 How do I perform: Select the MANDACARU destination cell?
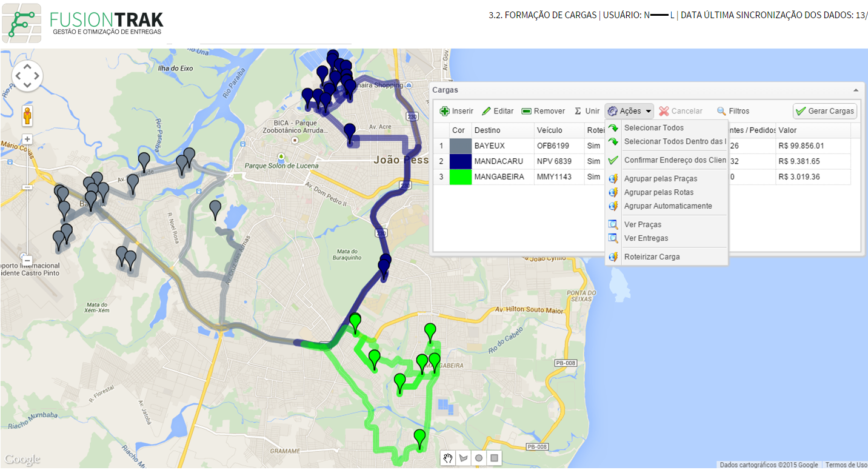click(502, 161)
